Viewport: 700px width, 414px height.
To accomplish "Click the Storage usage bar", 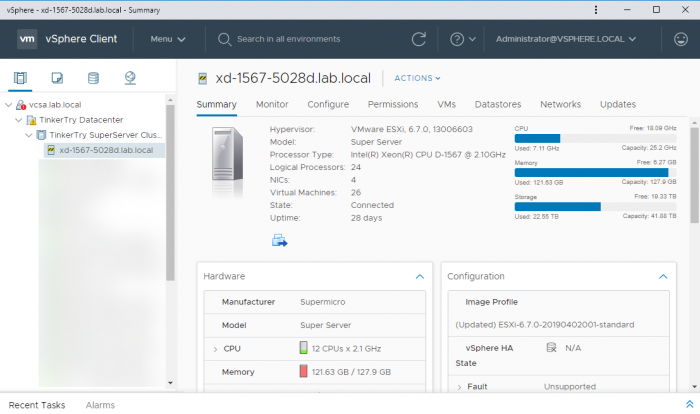I will coord(596,206).
